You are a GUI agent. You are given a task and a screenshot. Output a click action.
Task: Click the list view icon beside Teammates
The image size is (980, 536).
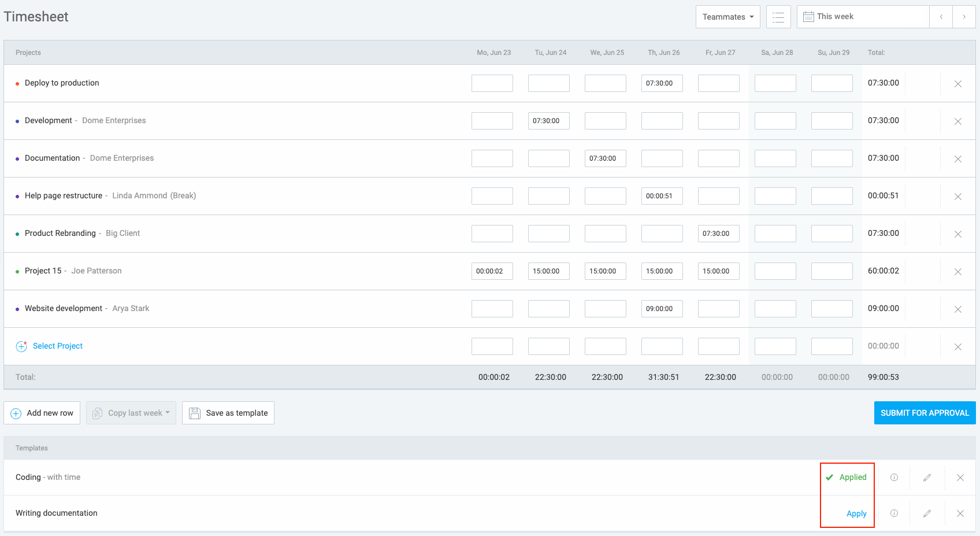(778, 16)
